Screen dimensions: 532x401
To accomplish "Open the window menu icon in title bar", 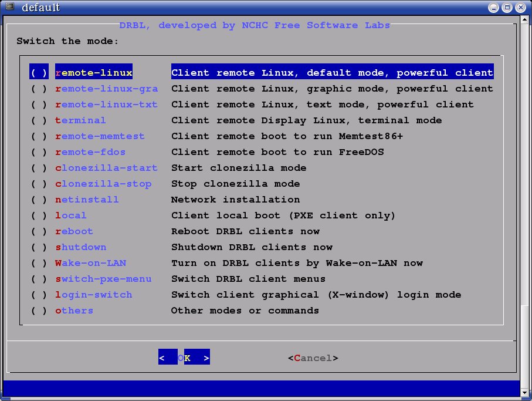I will tap(9, 7).
